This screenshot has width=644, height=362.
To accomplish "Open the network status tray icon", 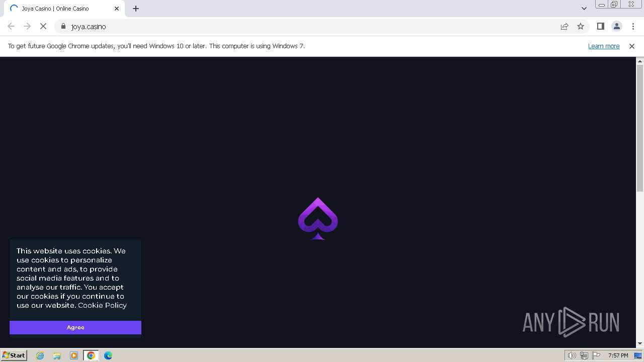I will 584,355.
